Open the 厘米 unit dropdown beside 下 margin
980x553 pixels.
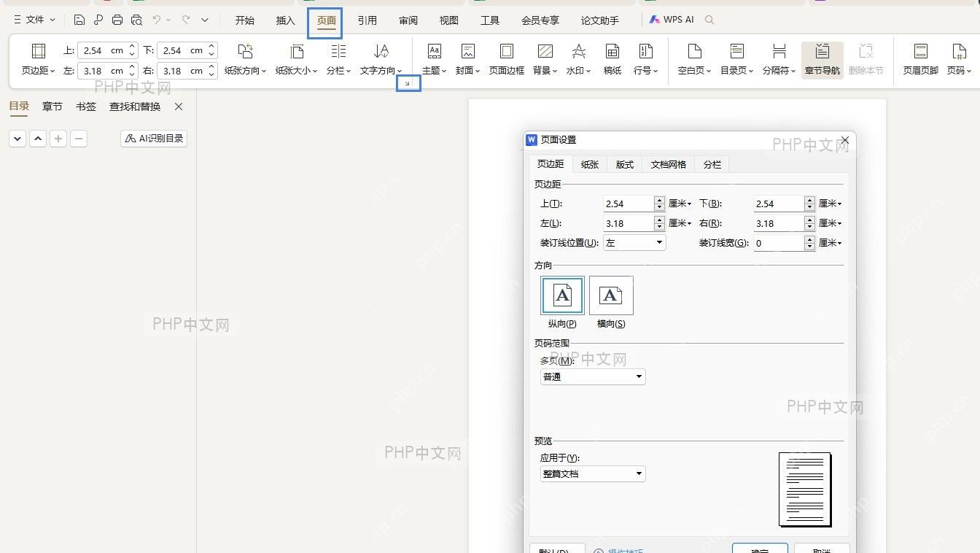[x=831, y=204]
